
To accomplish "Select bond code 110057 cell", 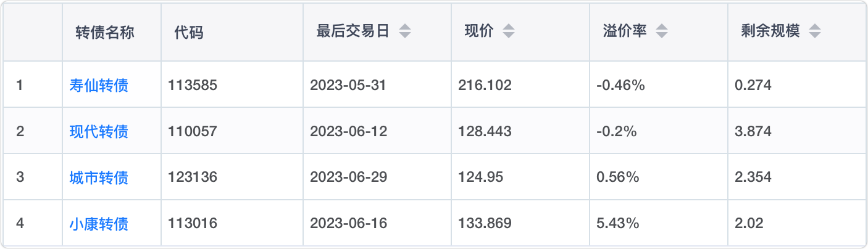I will click(x=193, y=131).
